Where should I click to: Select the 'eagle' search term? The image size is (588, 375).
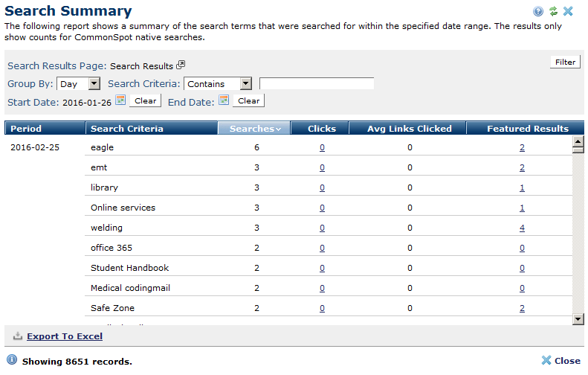102,147
